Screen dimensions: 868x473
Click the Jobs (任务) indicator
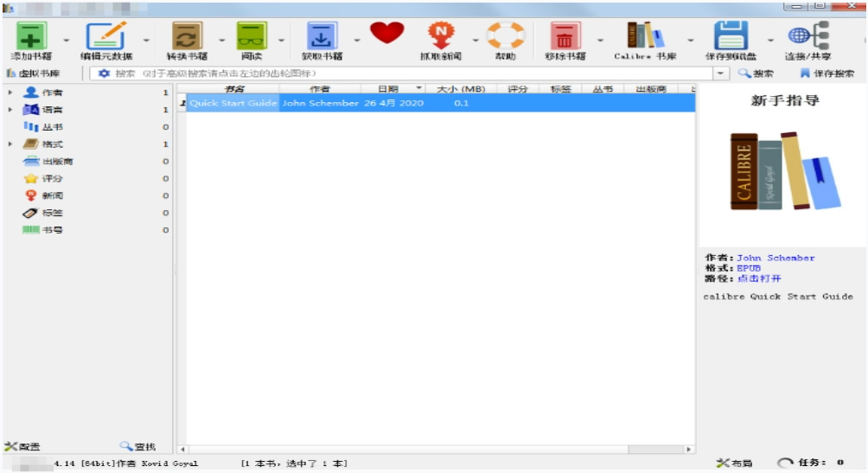coord(811,463)
